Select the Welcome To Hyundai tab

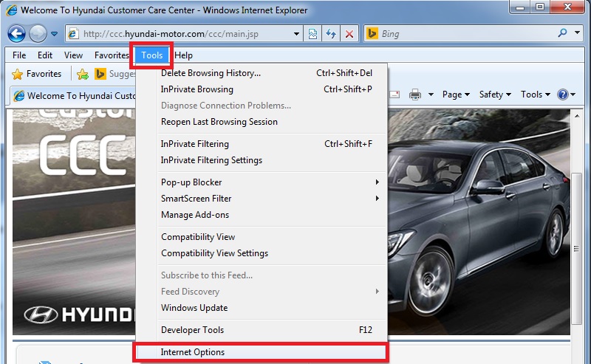click(73, 96)
